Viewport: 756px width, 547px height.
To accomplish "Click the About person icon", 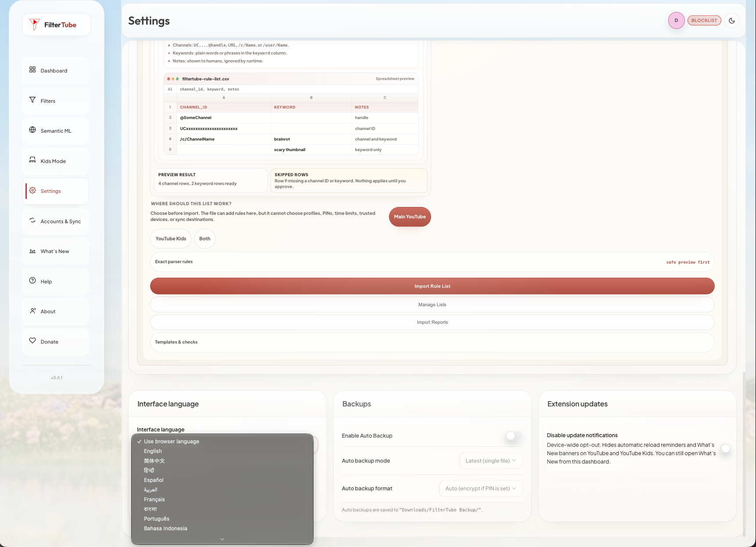I will tap(32, 311).
